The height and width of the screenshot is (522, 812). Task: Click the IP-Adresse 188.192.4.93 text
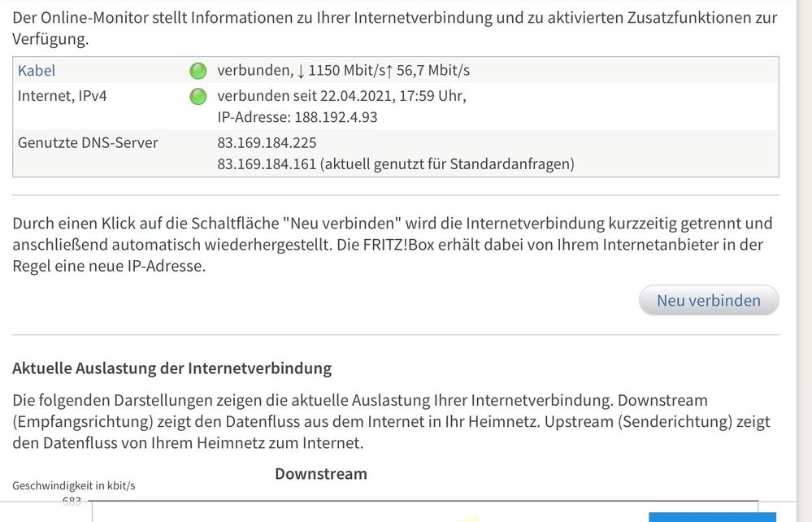(x=297, y=117)
